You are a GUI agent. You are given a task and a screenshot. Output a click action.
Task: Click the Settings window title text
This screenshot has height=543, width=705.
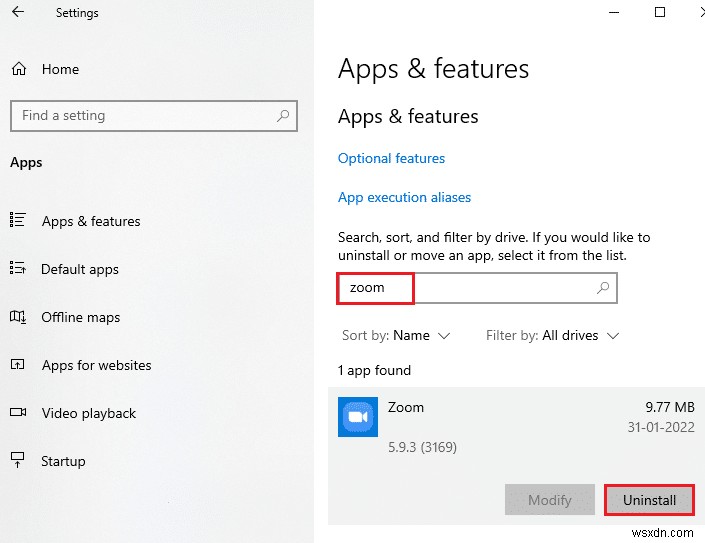[77, 13]
